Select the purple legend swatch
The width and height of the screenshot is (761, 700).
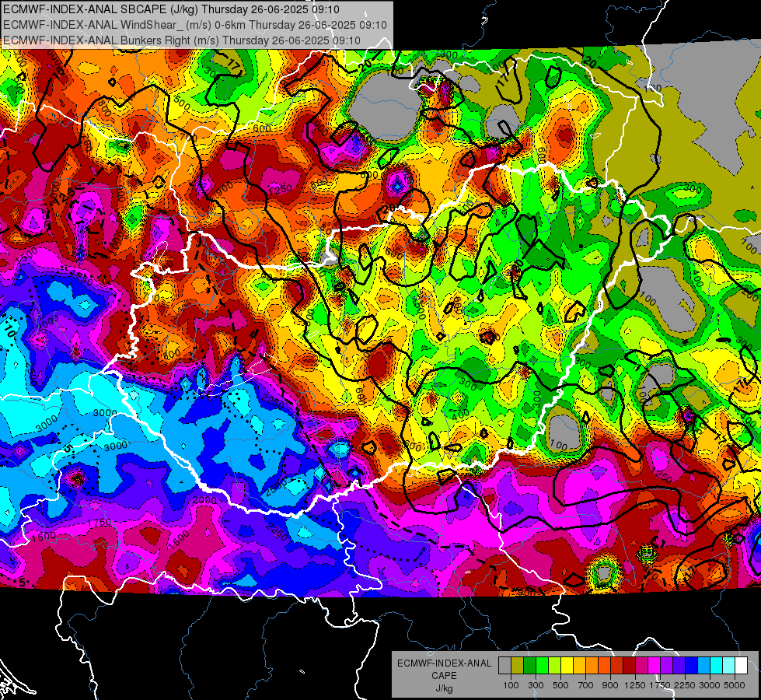pyautogui.click(x=666, y=665)
